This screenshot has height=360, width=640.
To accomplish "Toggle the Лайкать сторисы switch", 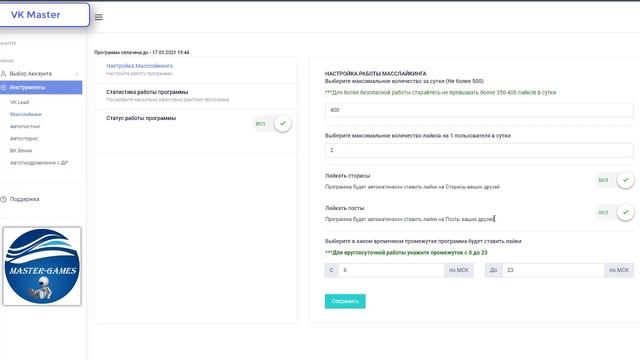I will pyautogui.click(x=615, y=180).
